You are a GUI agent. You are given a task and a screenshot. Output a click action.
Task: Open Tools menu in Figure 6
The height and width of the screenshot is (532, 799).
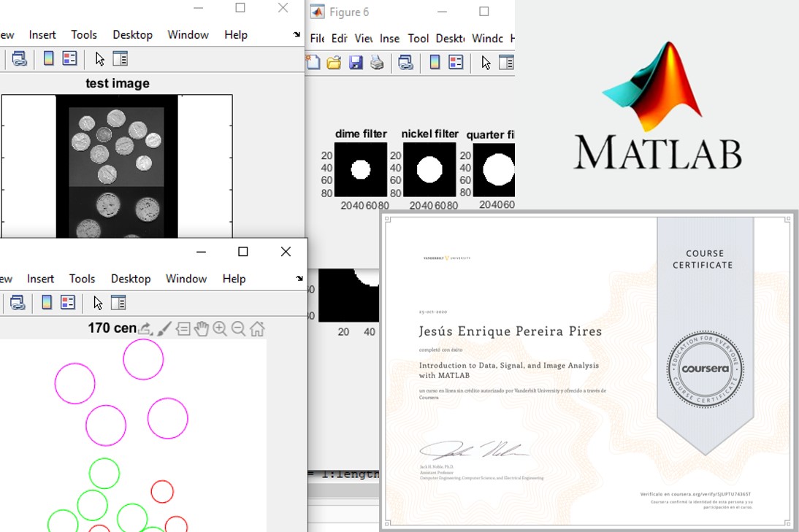(418, 38)
